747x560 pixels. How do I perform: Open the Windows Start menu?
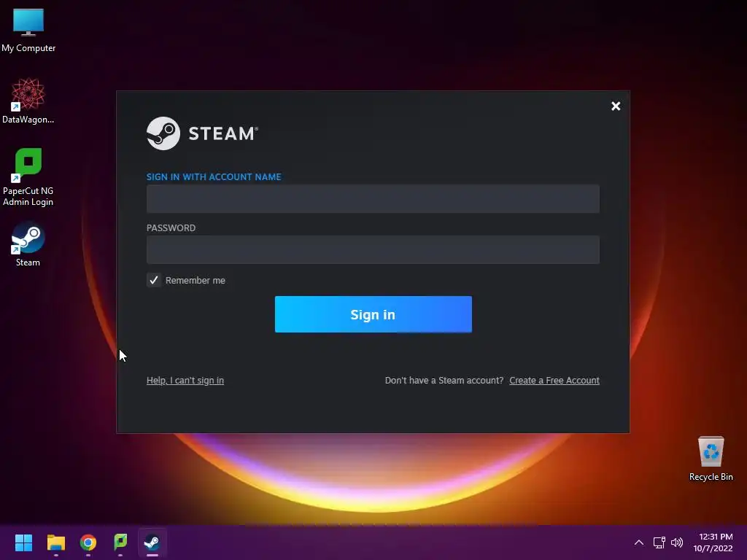23,542
